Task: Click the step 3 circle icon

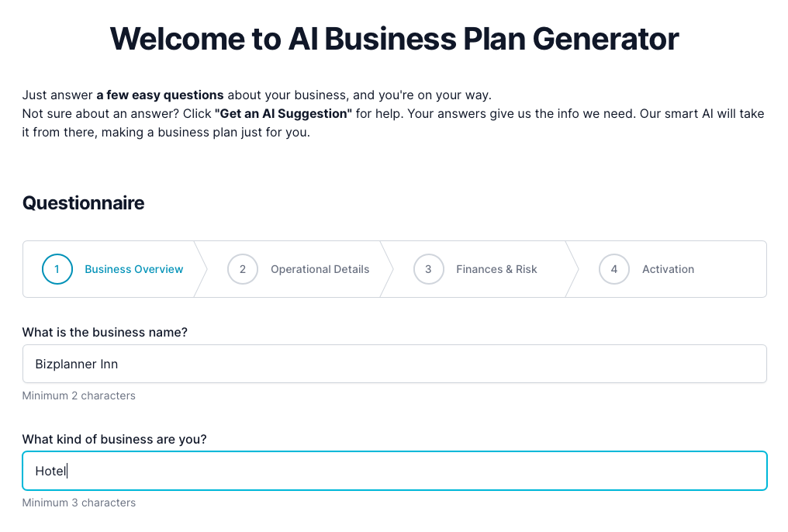Action: pyautogui.click(x=428, y=269)
